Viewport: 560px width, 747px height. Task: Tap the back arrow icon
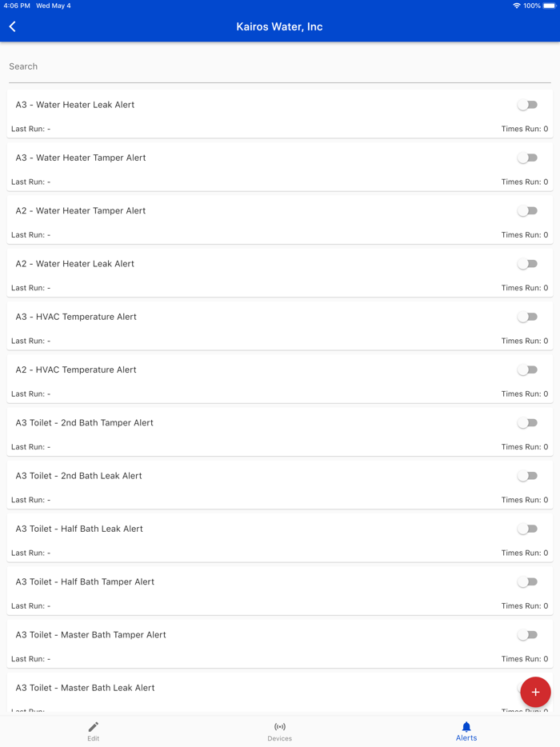tap(13, 26)
